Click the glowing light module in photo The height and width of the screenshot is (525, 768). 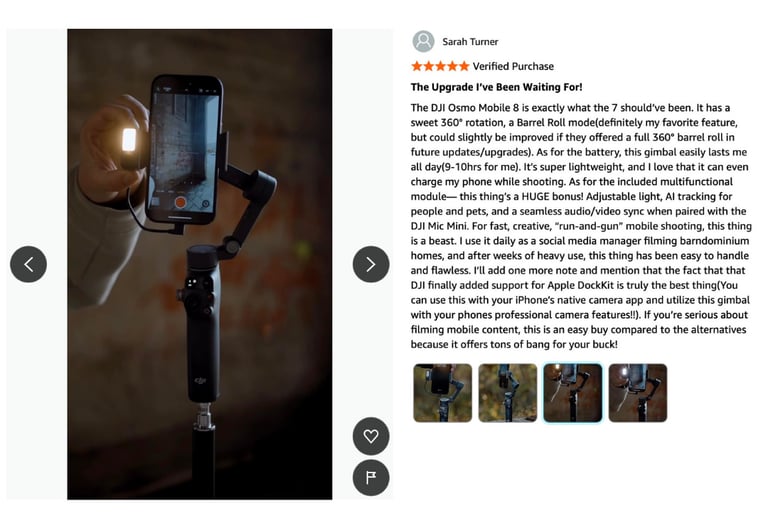pyautogui.click(x=129, y=140)
